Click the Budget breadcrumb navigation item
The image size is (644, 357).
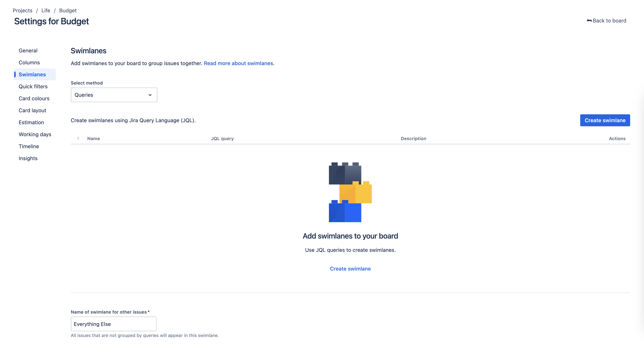[68, 10]
